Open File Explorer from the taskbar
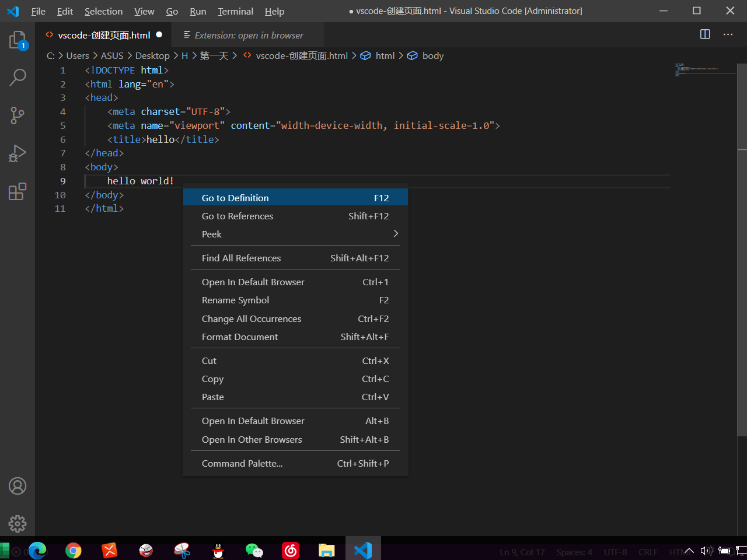Screen dimensions: 747x560 327,550
